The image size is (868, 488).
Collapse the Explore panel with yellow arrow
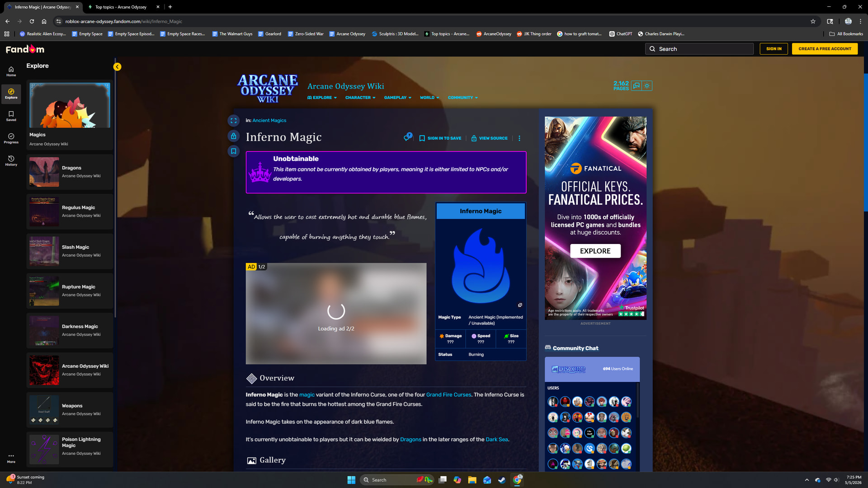coord(117,67)
